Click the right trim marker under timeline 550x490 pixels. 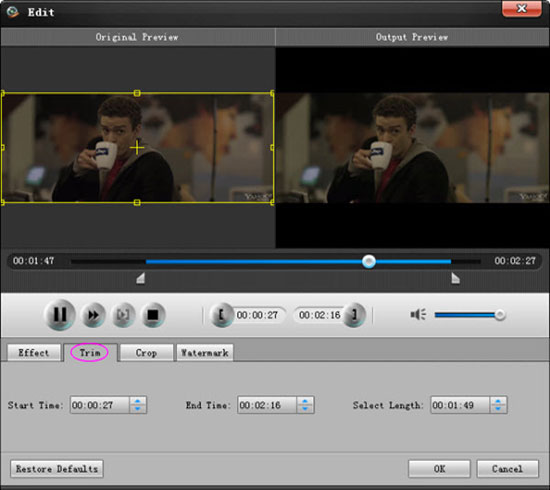[x=455, y=278]
